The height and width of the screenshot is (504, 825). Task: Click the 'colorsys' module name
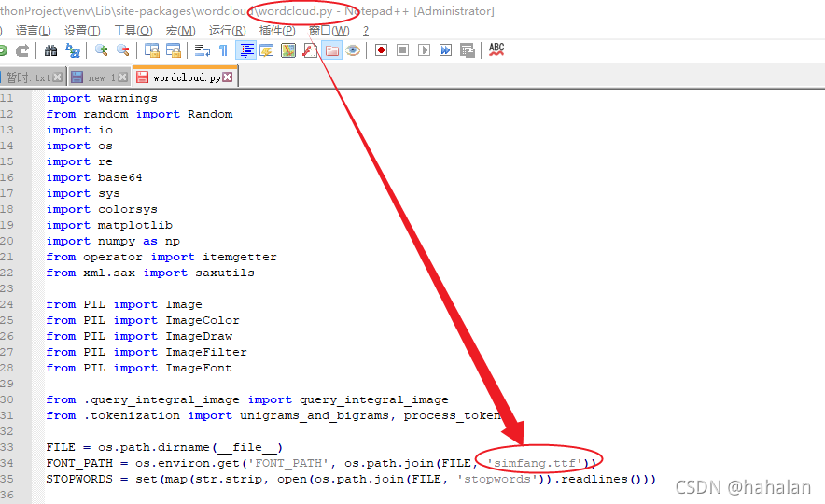[127, 209]
